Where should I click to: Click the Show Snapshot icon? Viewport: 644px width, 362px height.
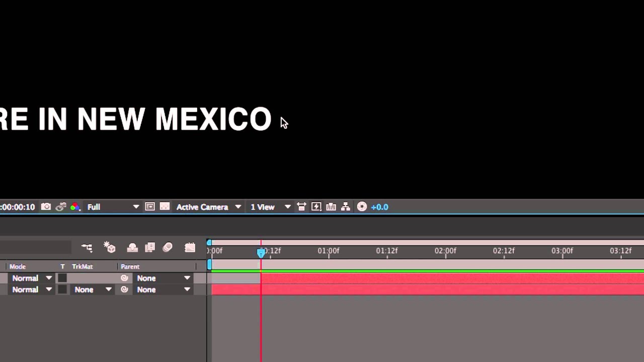click(x=61, y=207)
